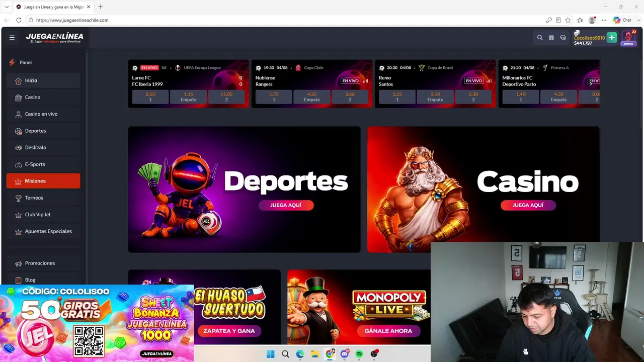Click the Inicio home icon in sidebar

coord(19,80)
